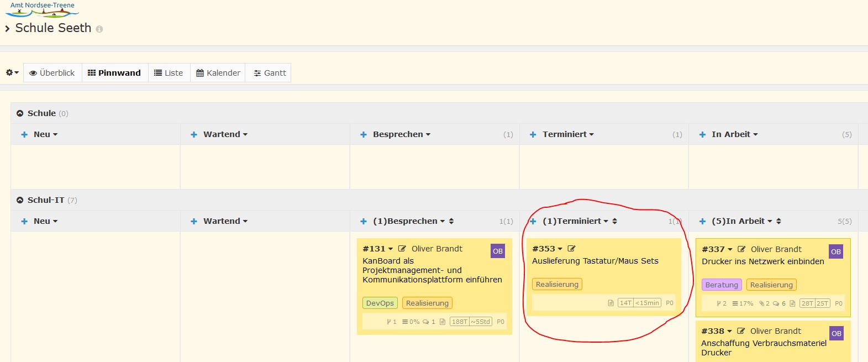Click the Amt Nordsee-Treene logo
The image size is (868, 362).
click(x=42, y=9)
